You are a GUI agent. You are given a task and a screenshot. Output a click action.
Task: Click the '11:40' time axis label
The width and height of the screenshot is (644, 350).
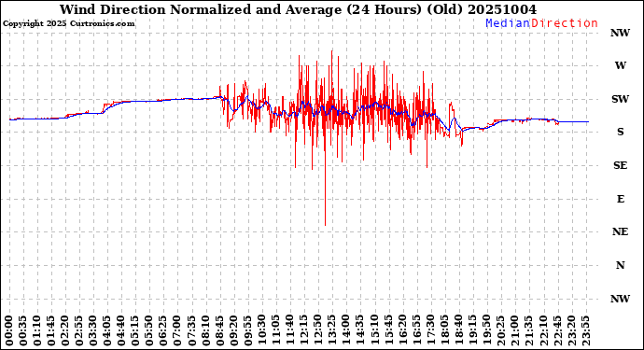[x=289, y=331]
